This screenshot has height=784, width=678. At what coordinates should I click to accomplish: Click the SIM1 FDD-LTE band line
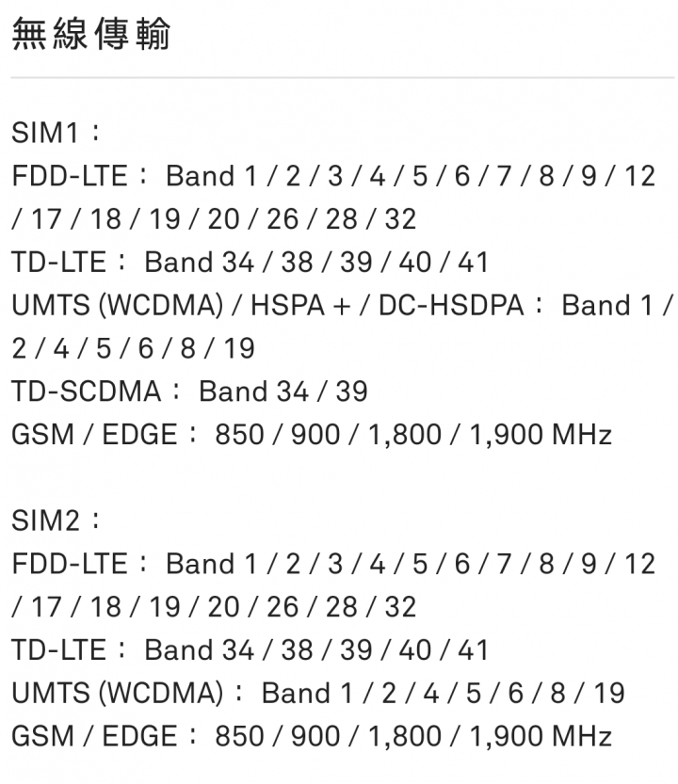click(333, 176)
